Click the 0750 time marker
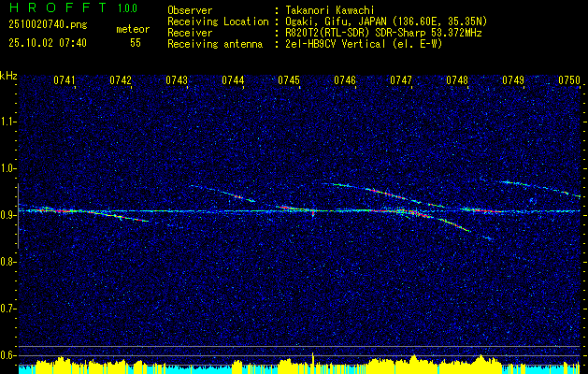Screen dimensions: 588x374 569,80
